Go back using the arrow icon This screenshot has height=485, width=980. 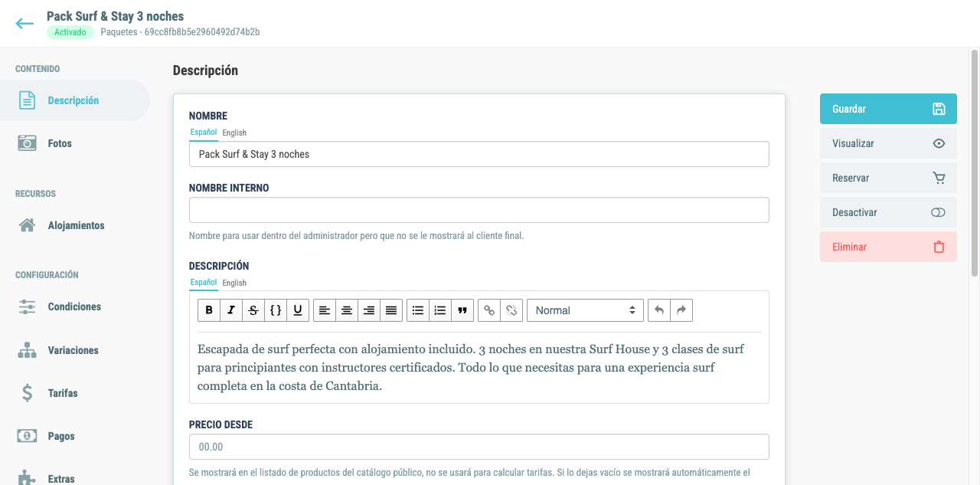tap(24, 23)
